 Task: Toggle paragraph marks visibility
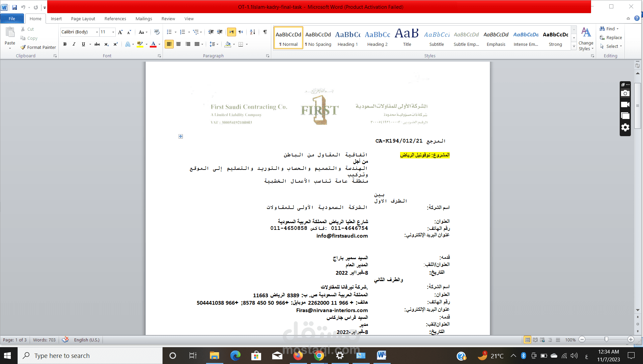264,32
